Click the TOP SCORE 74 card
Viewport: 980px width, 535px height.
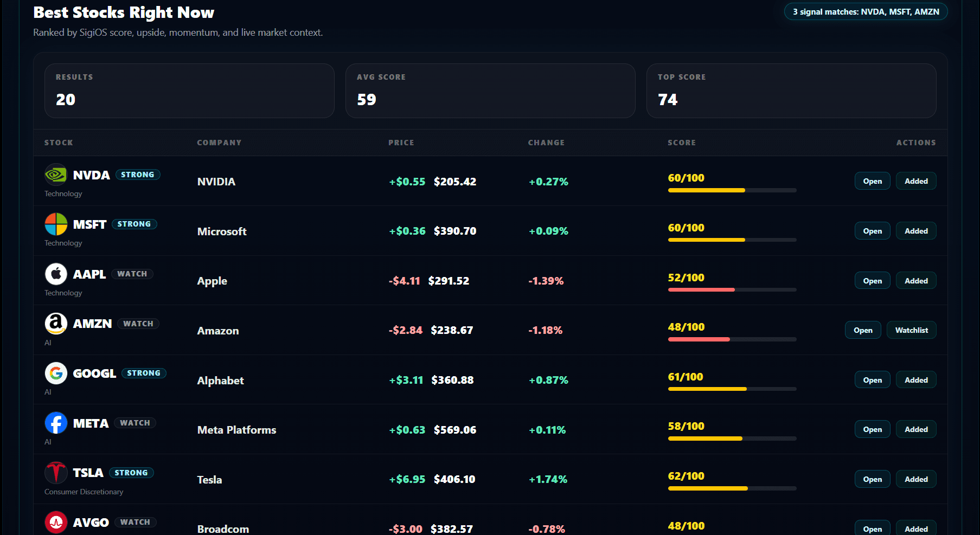pos(791,91)
